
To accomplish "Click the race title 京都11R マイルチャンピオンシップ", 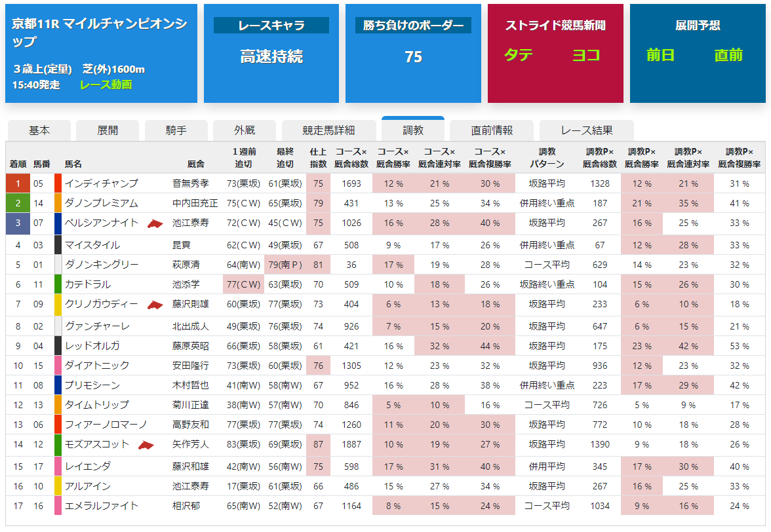I will click(x=100, y=32).
